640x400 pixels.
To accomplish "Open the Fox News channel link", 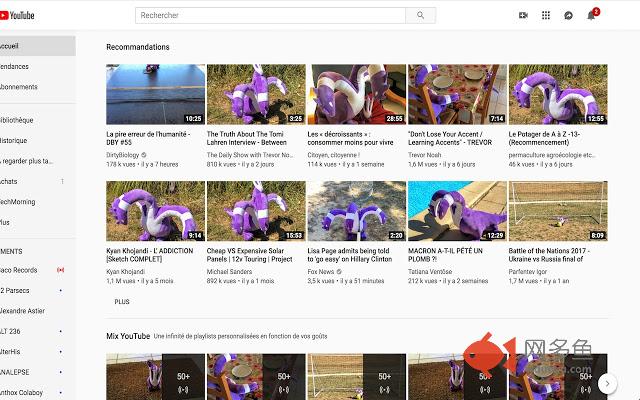I will pos(321,272).
